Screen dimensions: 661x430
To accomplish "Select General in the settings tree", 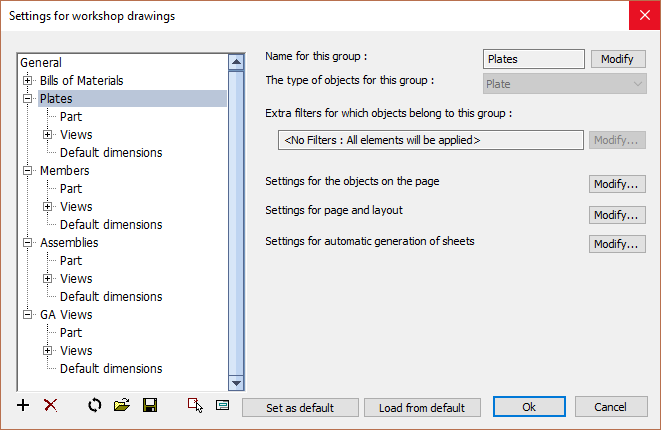I will [x=41, y=62].
